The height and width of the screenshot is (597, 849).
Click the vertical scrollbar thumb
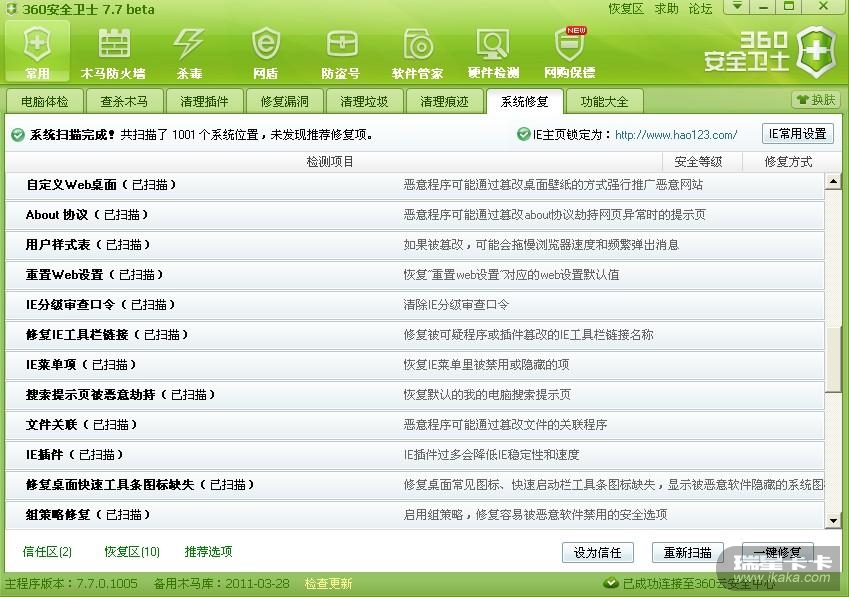point(833,359)
